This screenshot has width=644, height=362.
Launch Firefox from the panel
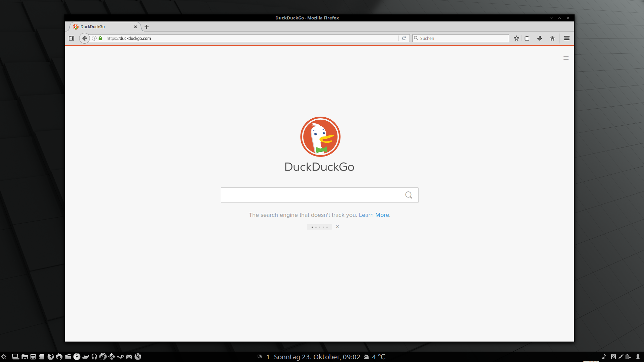pyautogui.click(x=51, y=357)
